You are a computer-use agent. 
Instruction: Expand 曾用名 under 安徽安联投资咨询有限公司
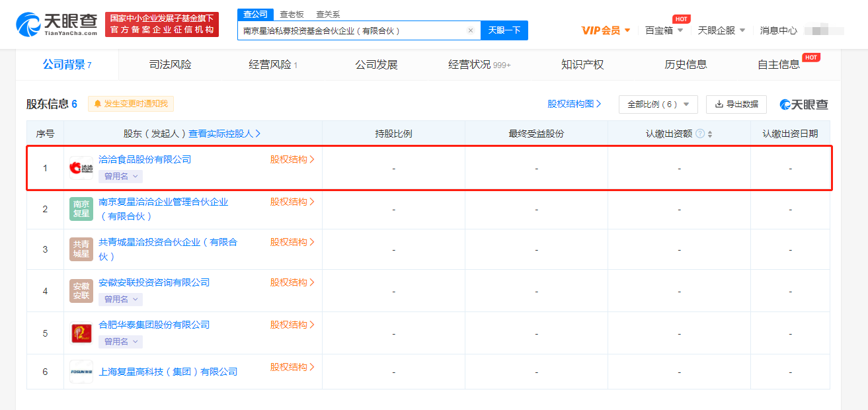coord(120,299)
